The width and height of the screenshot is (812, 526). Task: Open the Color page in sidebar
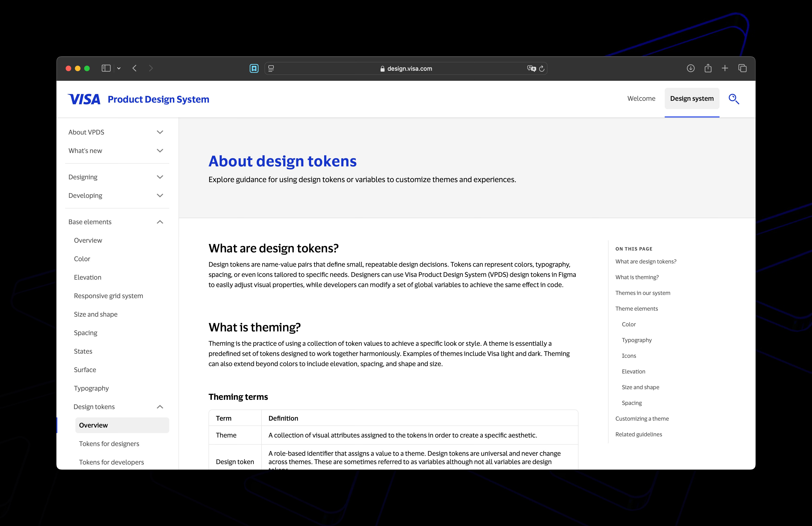click(x=82, y=259)
